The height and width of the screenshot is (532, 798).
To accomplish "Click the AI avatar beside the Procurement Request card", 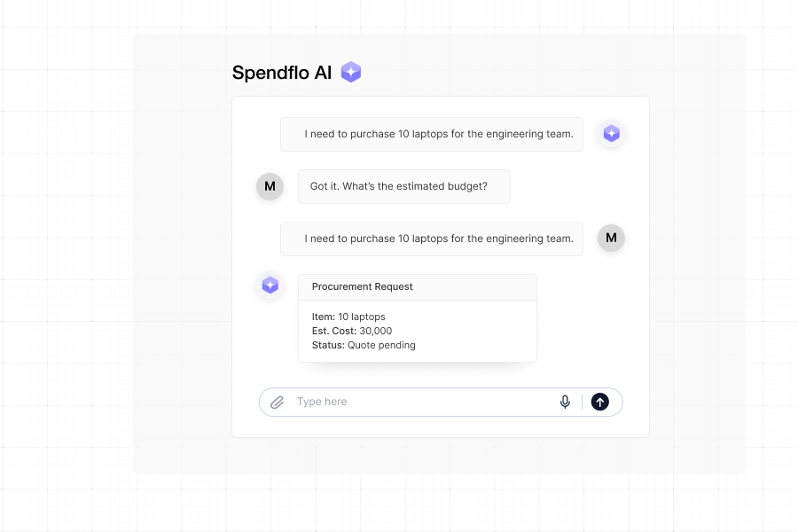I will coord(270,286).
